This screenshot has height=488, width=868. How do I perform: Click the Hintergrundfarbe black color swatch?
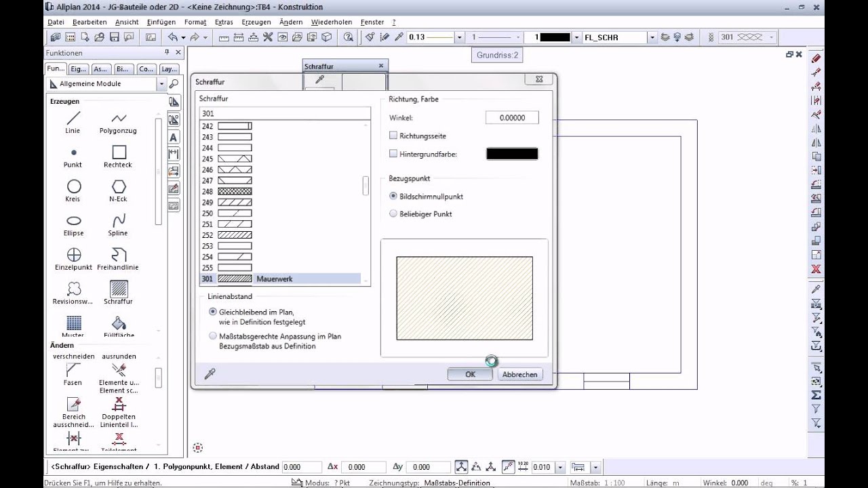[512, 154]
